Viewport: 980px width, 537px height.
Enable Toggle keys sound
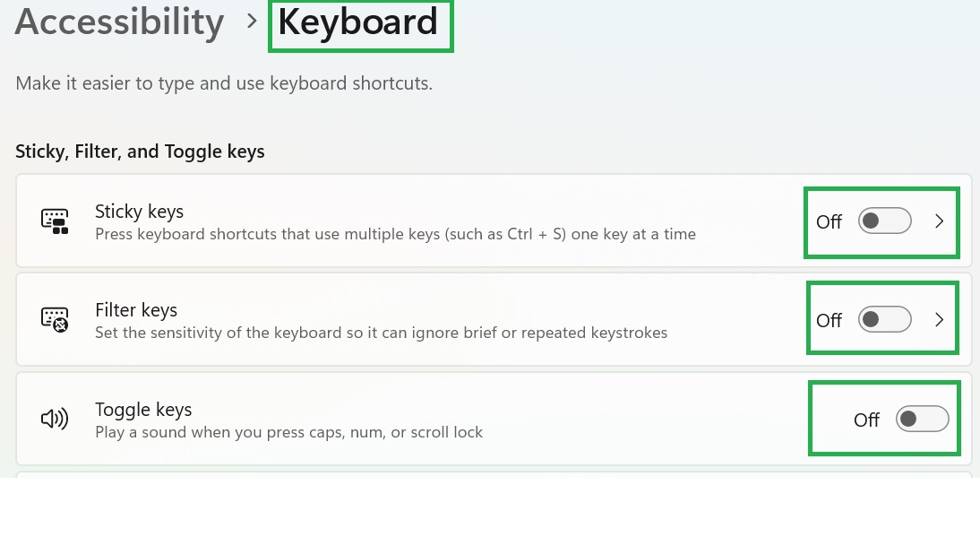pos(923,419)
